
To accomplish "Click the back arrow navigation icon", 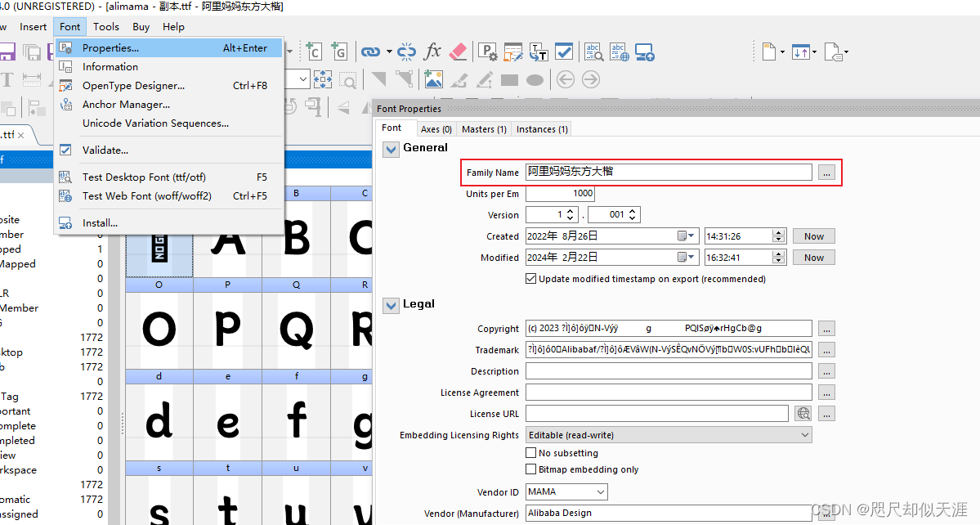I will pos(565,79).
